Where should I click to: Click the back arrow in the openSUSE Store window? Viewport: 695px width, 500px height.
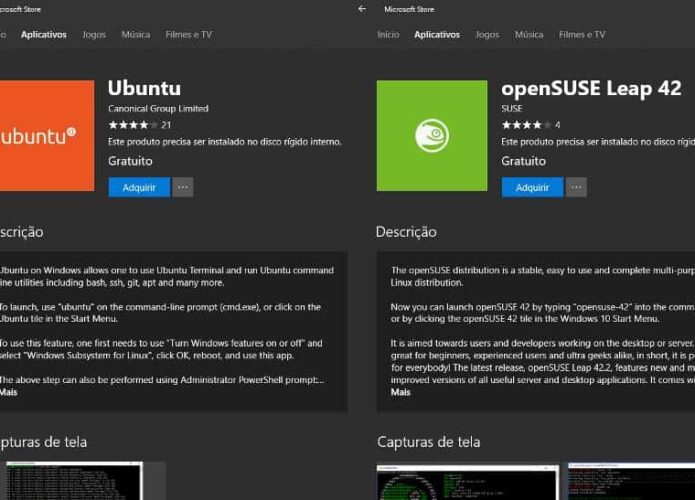click(362, 9)
